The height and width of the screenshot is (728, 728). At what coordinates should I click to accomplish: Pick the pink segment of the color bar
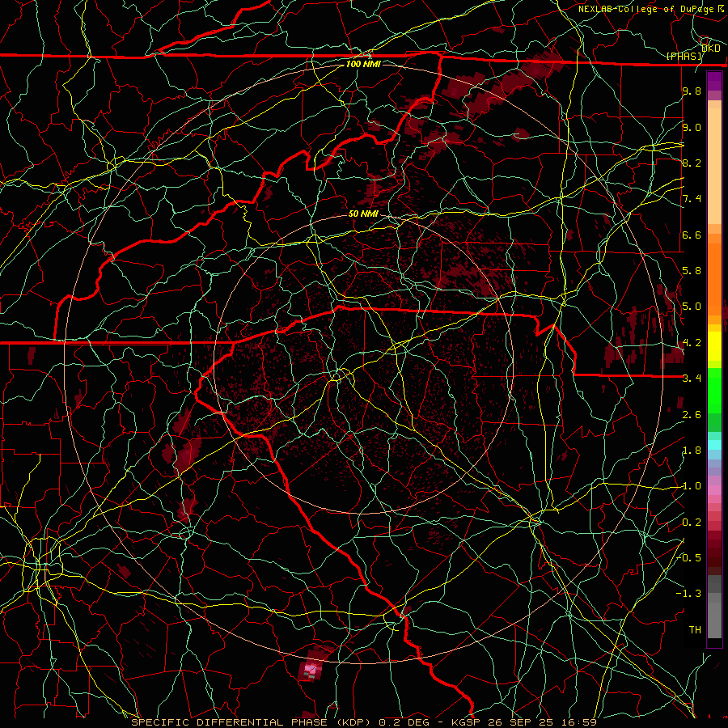(714, 490)
